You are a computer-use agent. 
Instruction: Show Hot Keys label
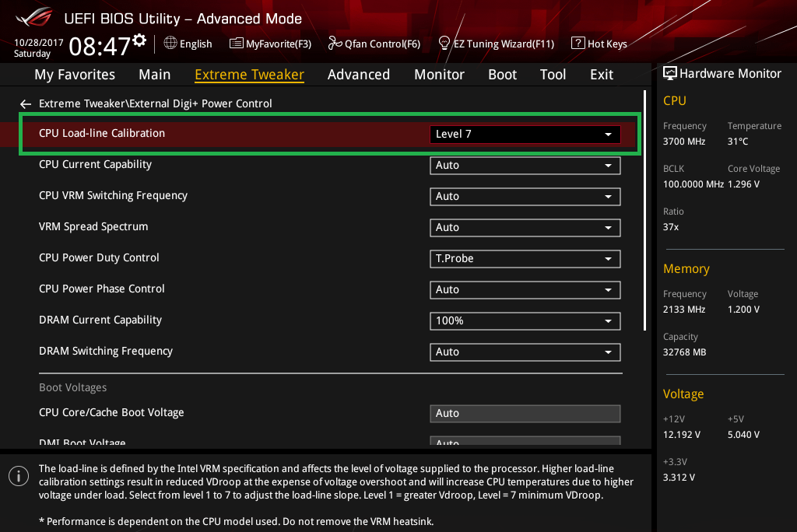[607, 44]
